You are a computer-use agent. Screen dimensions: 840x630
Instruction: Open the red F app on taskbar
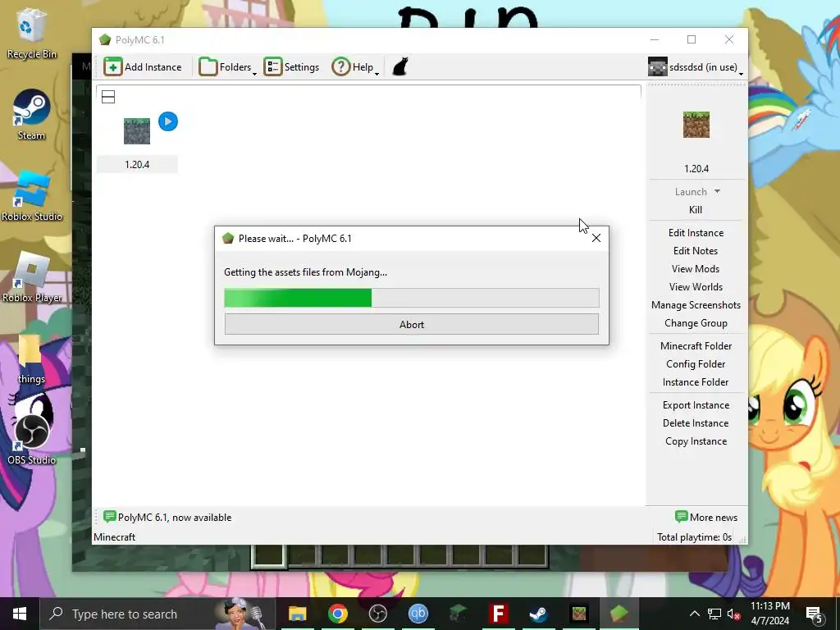[498, 614]
